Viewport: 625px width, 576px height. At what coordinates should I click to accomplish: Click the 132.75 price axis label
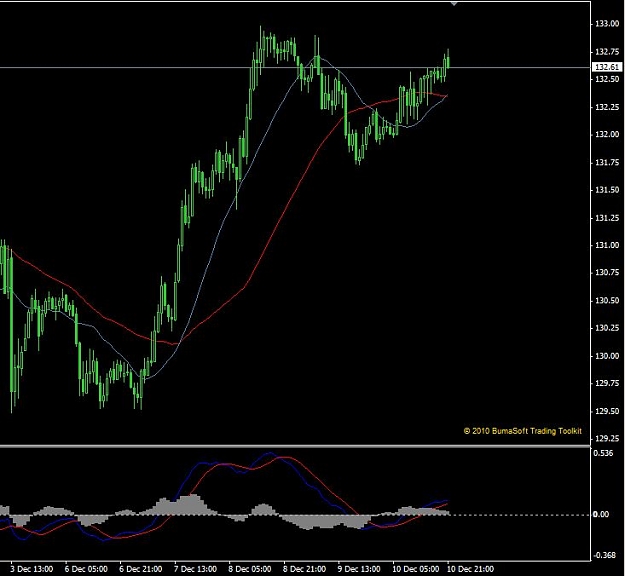coord(607,52)
